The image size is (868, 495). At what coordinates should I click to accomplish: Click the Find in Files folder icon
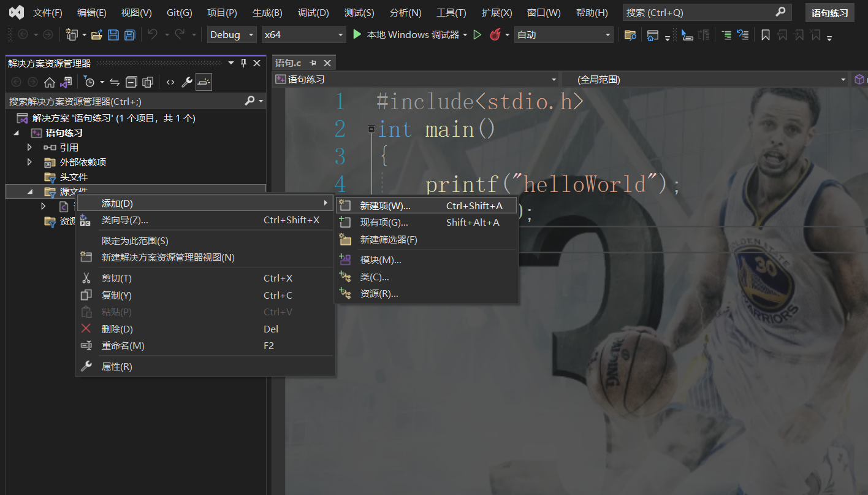click(630, 35)
